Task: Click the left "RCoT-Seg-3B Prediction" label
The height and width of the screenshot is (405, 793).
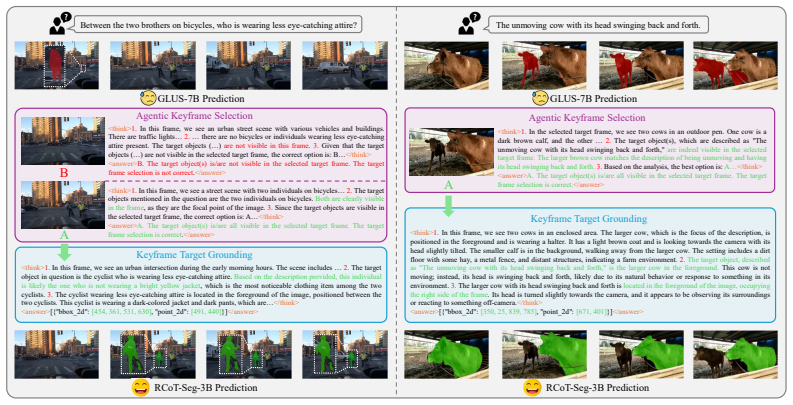Action: [204, 388]
